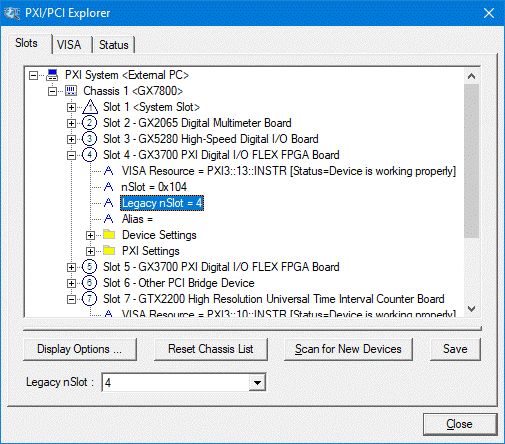Select nSlot = 0x104 row
Viewport: 505px width, 444px height.
154,187
